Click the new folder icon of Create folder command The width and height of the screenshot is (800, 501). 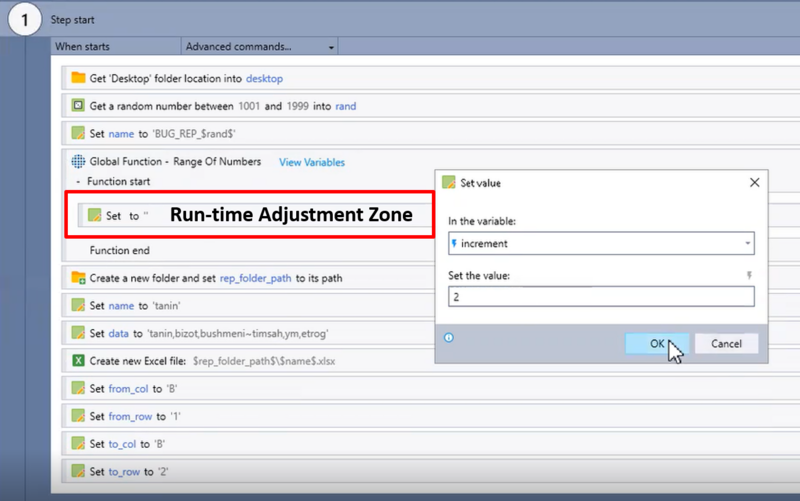coord(78,278)
